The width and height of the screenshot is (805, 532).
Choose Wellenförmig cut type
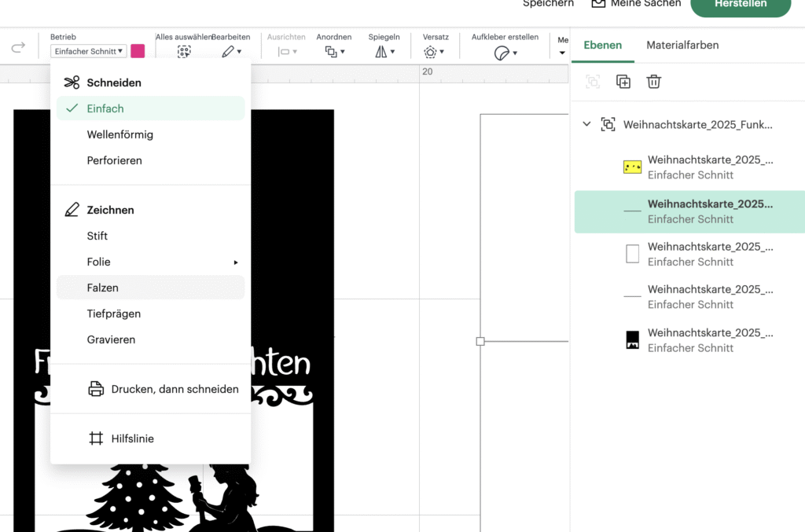[119, 134]
